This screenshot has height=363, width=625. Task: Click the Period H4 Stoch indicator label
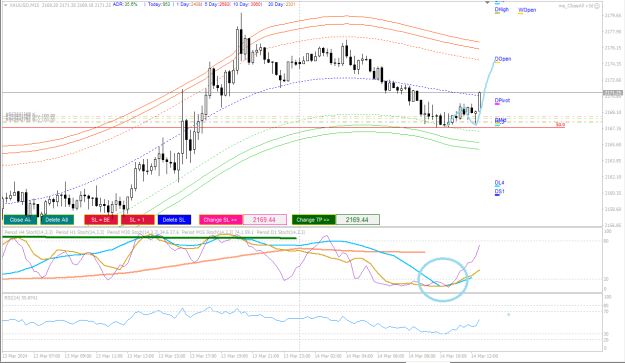(x=29, y=232)
